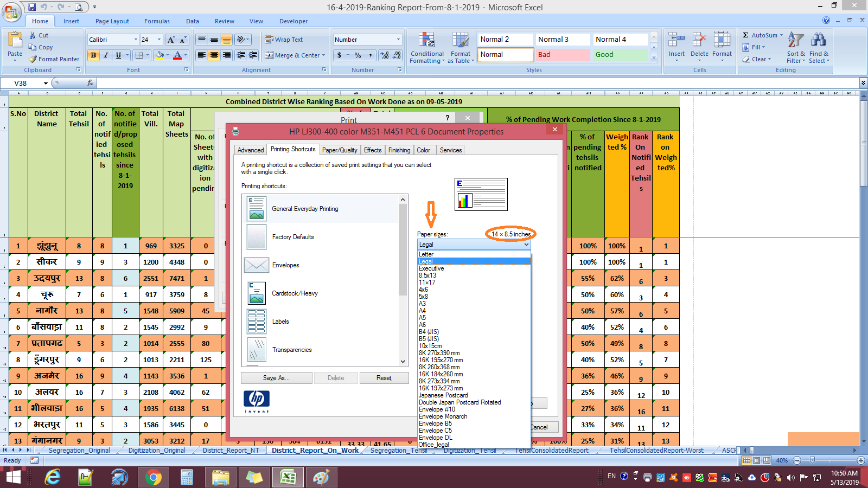Apply Comma Style icon
868x488 pixels.
pos(371,55)
